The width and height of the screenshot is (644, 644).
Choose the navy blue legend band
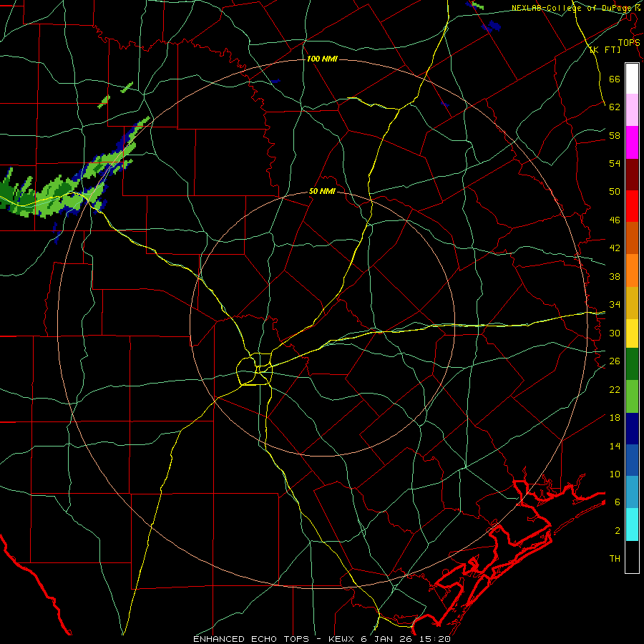pyautogui.click(x=632, y=429)
